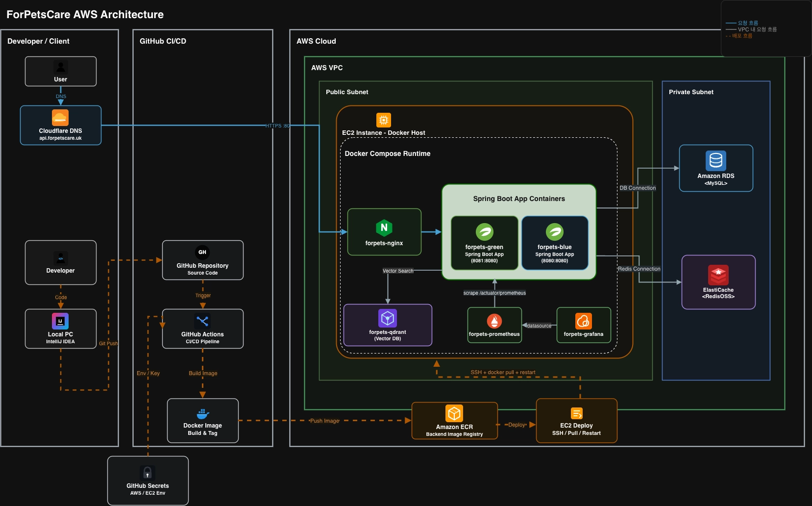This screenshot has width=812, height=506.
Task: Click the 'ForPetsCare AWS Architecture' heading
Action: [x=85, y=14]
